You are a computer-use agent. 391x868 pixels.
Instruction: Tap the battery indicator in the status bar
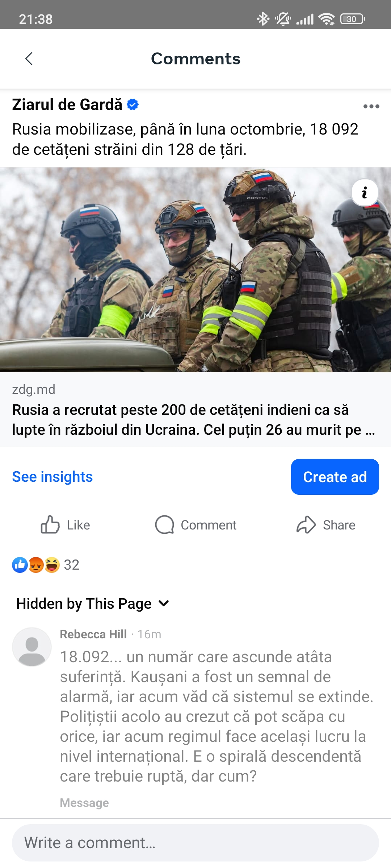(x=353, y=19)
